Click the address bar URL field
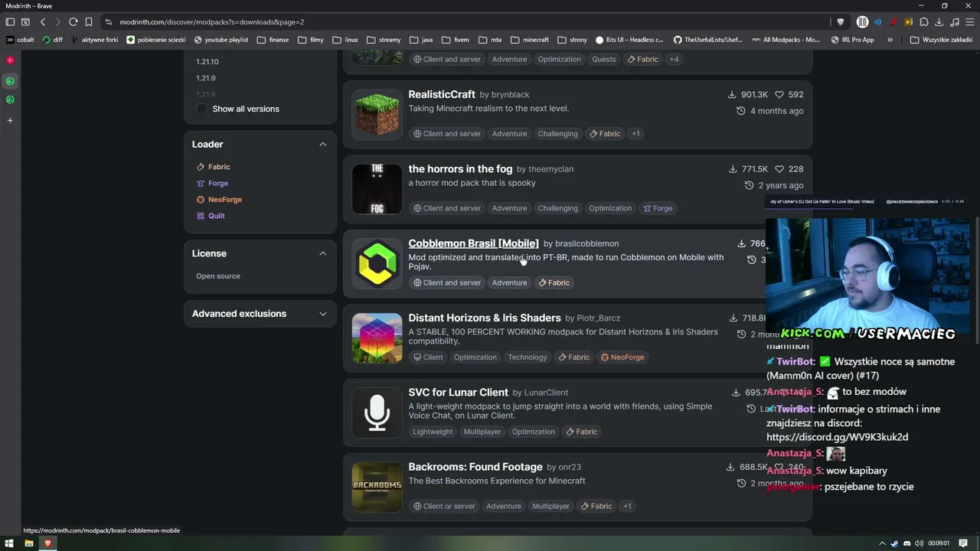 [459, 22]
